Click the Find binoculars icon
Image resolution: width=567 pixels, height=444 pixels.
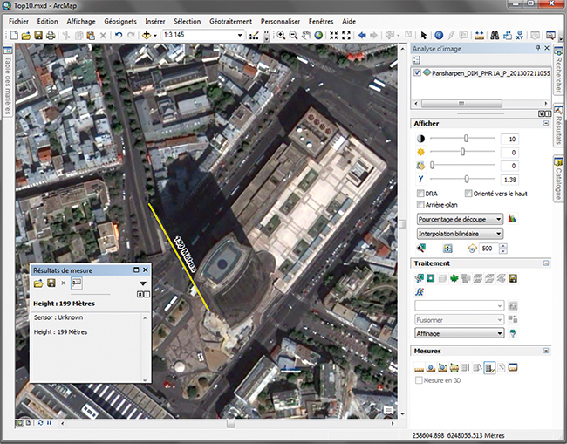click(x=494, y=35)
